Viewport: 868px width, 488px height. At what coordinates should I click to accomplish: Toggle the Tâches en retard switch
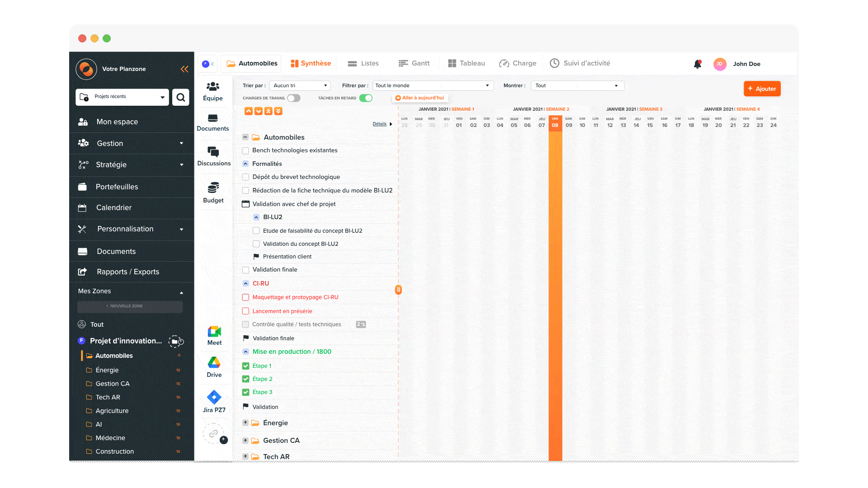[365, 98]
